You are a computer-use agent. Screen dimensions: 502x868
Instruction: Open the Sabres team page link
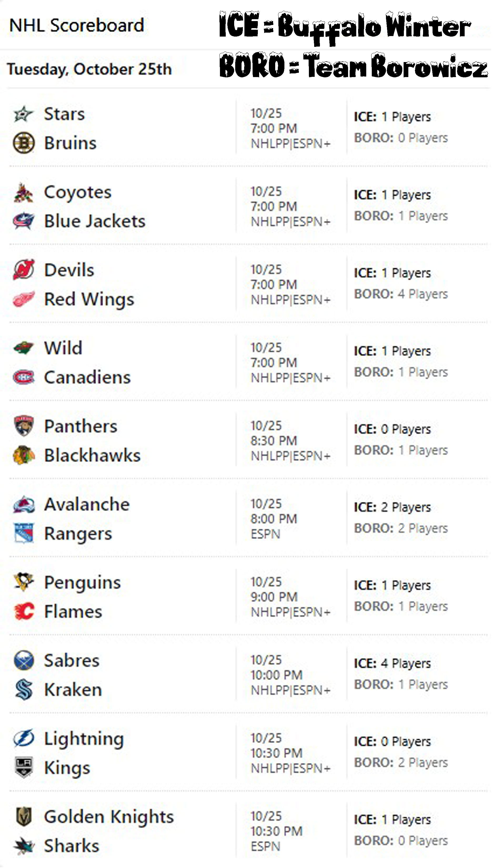click(72, 661)
